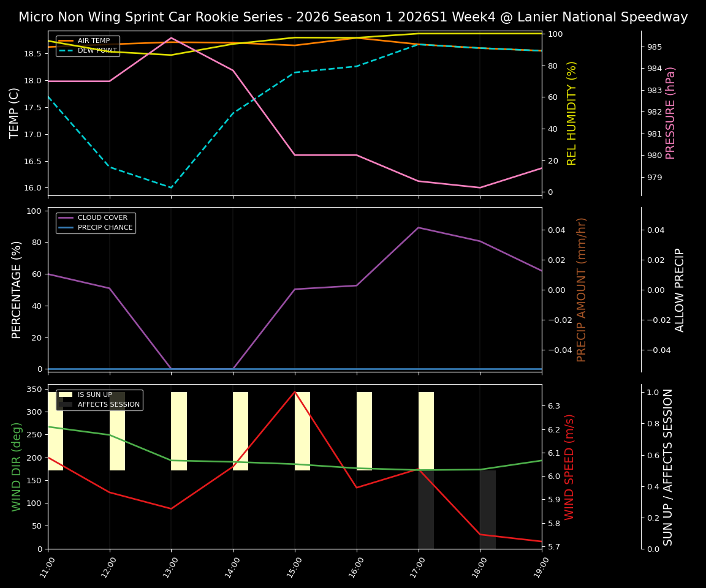This screenshot has width=706, height=588.
Task: Click the pink PRESSURE line at its peak
Action: [x=172, y=38]
